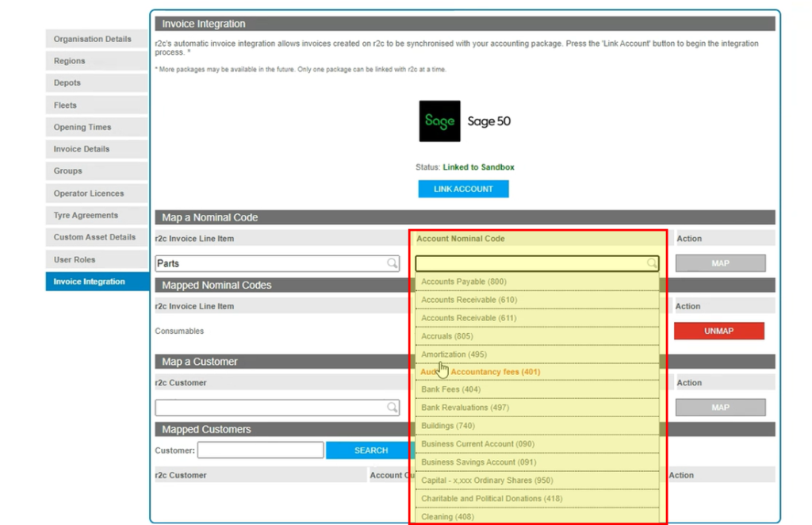Click UNMAP next to Consumables

[718, 331]
